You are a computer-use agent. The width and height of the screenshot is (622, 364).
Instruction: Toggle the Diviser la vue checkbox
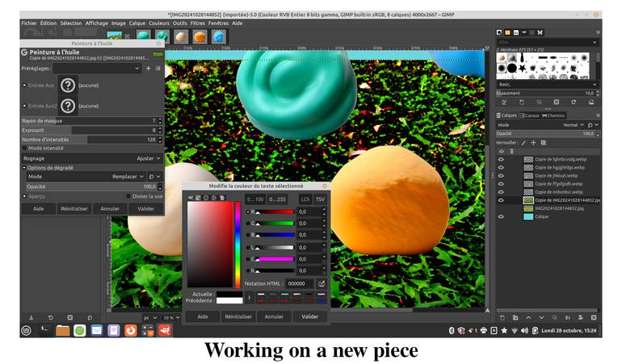(x=128, y=196)
